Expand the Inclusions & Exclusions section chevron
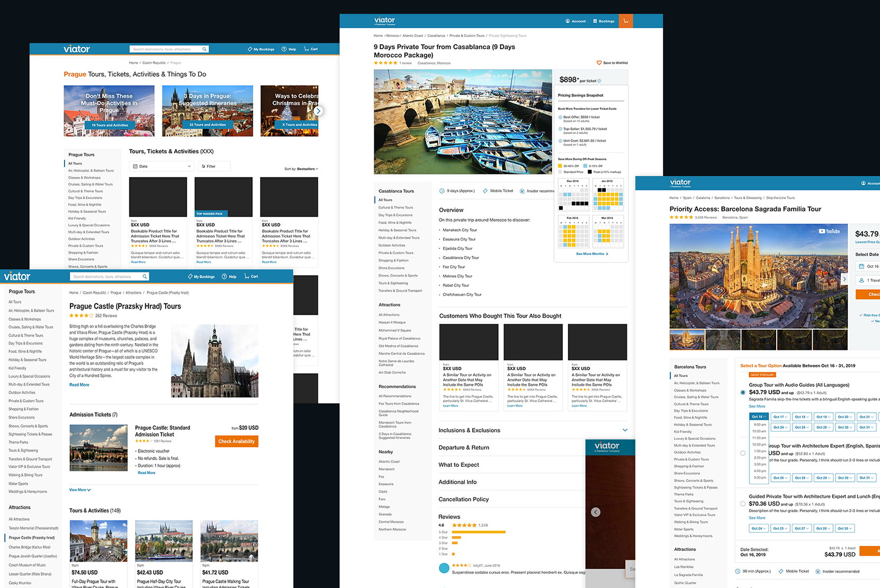The width and height of the screenshot is (880, 588). [625, 430]
